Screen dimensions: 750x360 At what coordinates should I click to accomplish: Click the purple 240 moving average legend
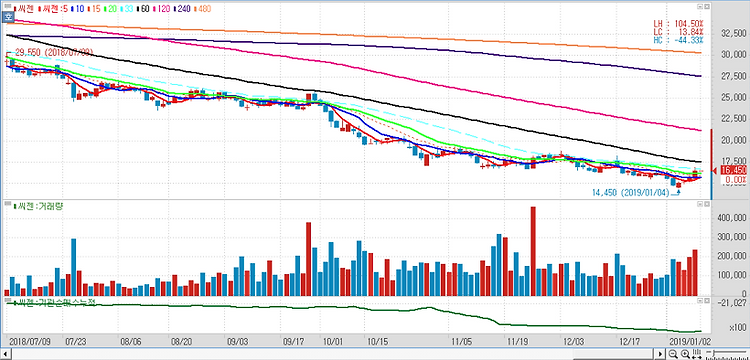click(183, 8)
